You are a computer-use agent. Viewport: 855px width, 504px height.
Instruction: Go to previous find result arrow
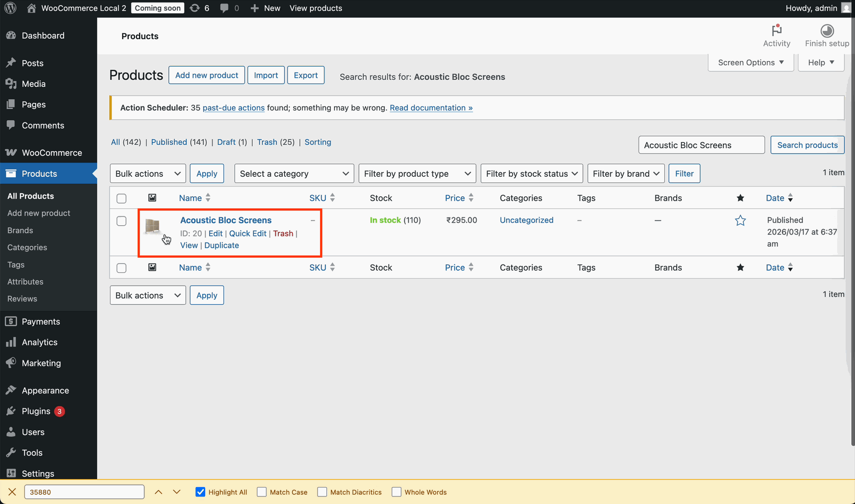click(159, 492)
